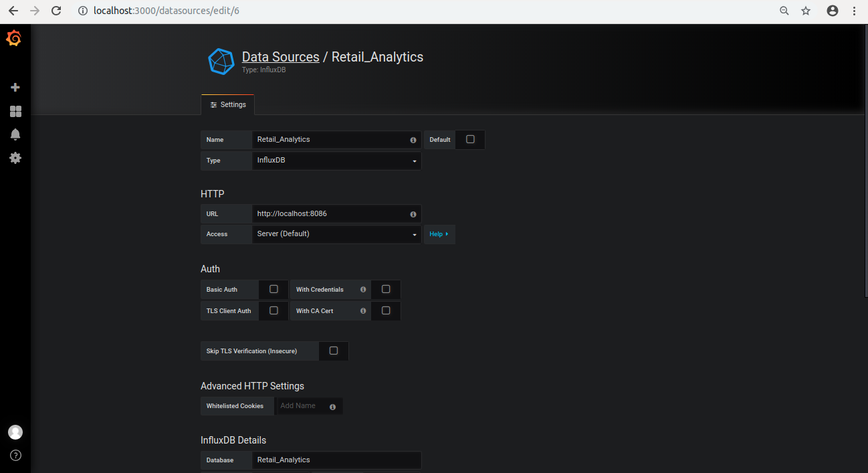This screenshot has height=473, width=868.
Task: Enable With Credentials checkbox
Action: tap(386, 289)
